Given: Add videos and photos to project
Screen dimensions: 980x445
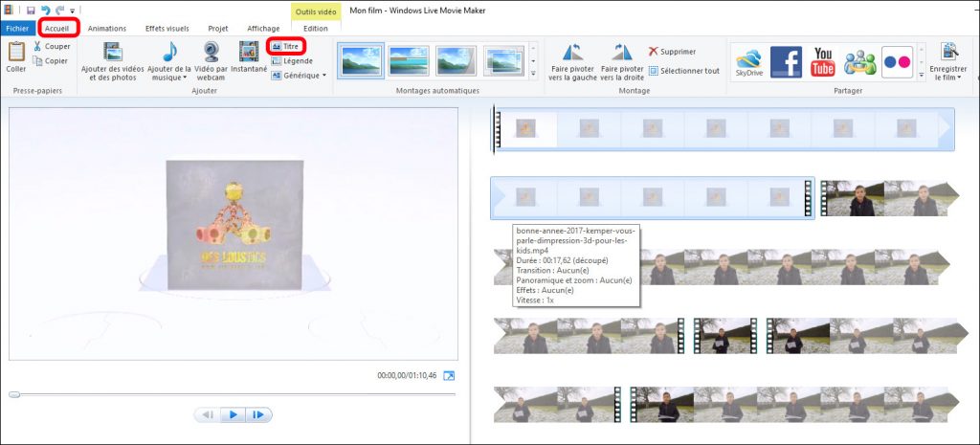Looking at the screenshot, I should [x=113, y=61].
